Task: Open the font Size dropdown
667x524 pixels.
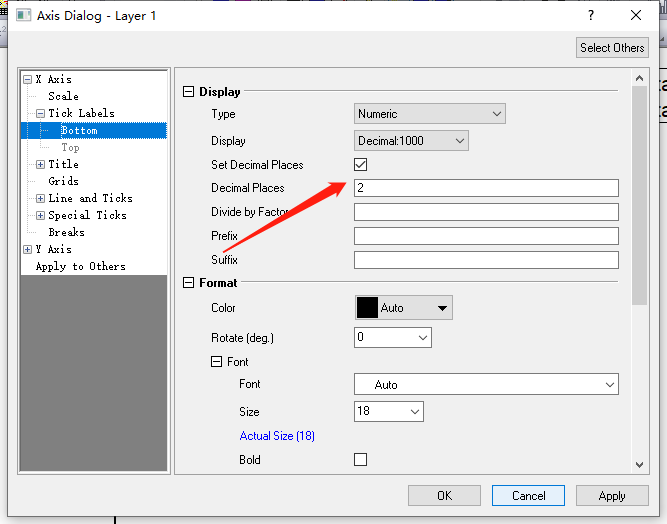Action: click(389, 411)
